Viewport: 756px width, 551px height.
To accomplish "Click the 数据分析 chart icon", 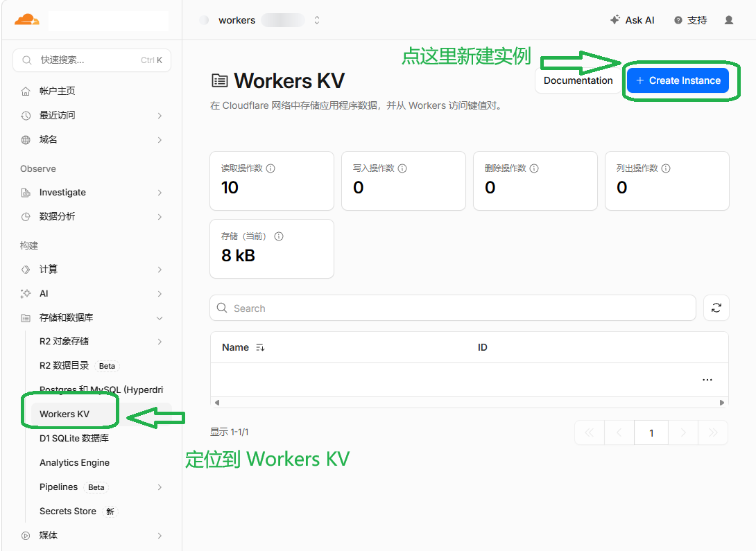I will coord(26,217).
